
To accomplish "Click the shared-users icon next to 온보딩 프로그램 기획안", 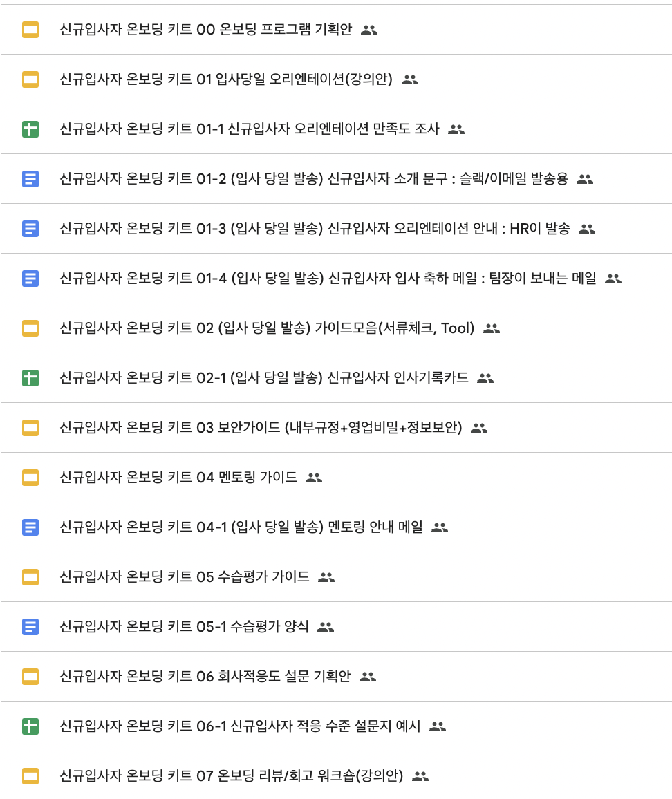I will pyautogui.click(x=370, y=29).
